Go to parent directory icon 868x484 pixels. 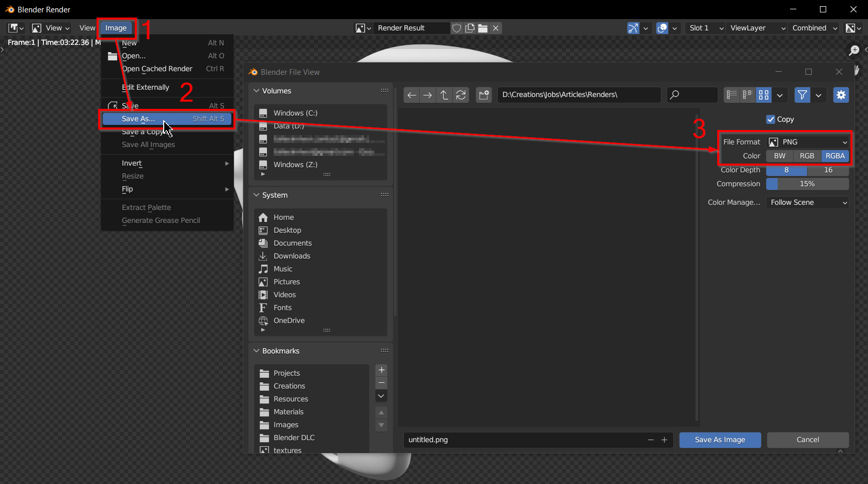pyautogui.click(x=444, y=95)
